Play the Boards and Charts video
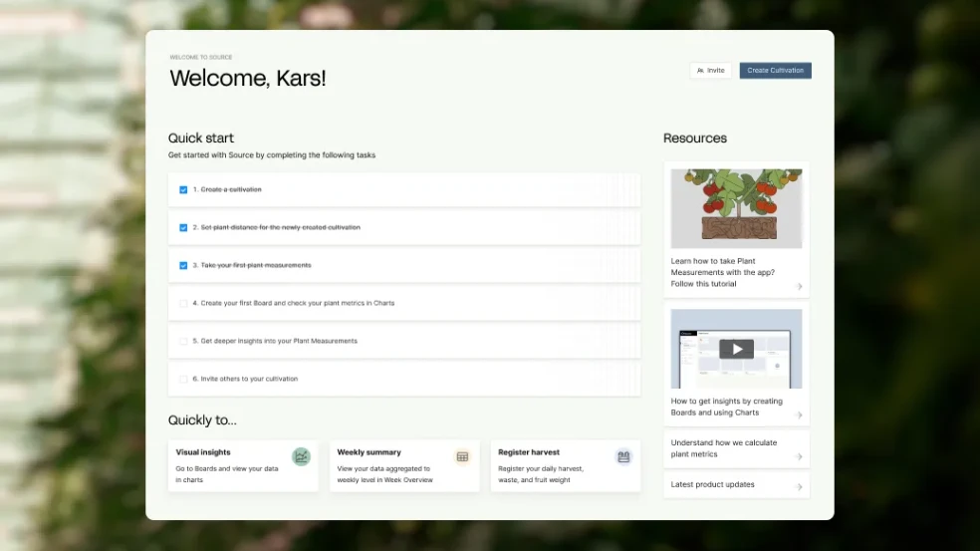The image size is (980, 551). [x=736, y=349]
